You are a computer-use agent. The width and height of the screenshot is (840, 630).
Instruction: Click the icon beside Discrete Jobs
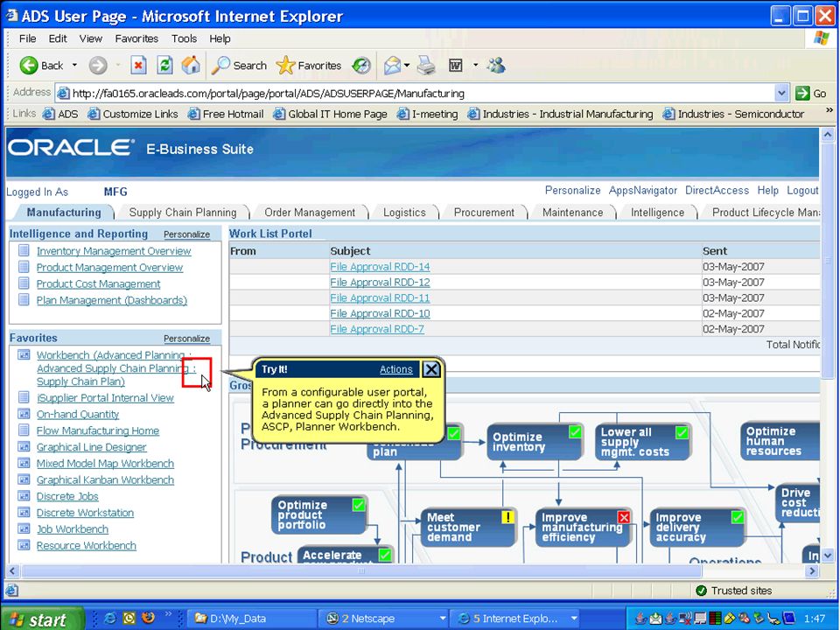[x=24, y=495]
